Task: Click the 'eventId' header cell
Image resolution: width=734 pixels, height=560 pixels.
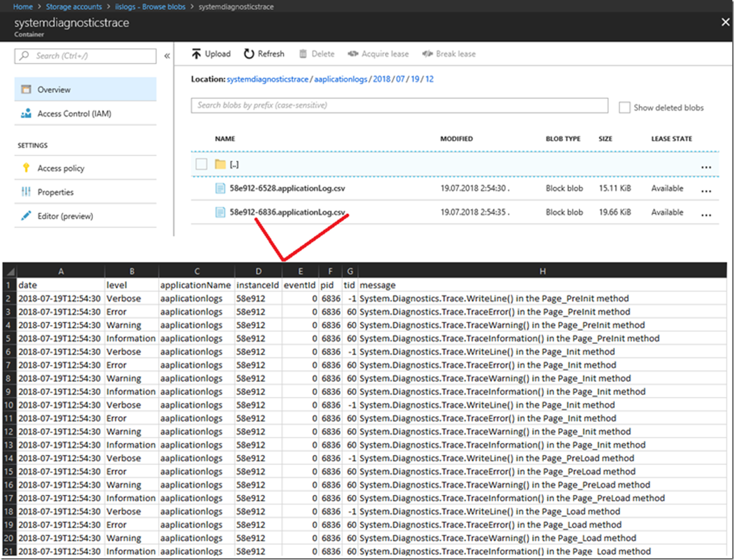Action: pos(300,285)
